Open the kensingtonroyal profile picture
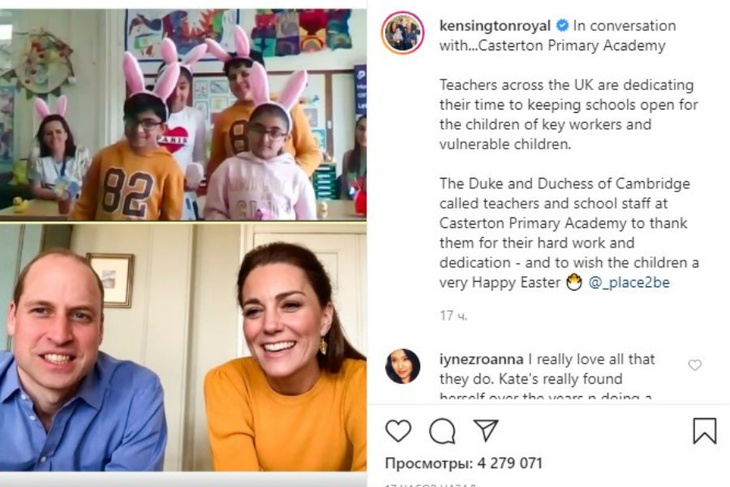 [x=403, y=35]
